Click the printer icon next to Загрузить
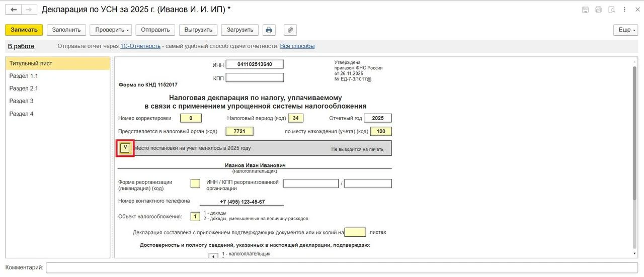The width and height of the screenshot is (644, 277). click(269, 30)
